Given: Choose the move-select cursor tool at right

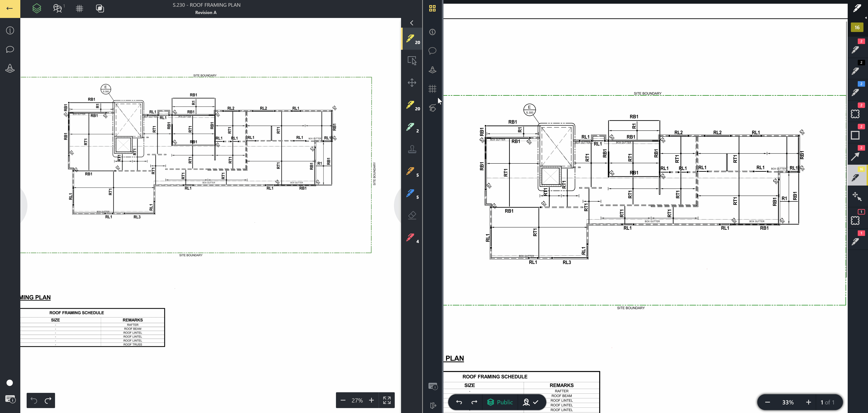Looking at the screenshot, I should [858, 197].
